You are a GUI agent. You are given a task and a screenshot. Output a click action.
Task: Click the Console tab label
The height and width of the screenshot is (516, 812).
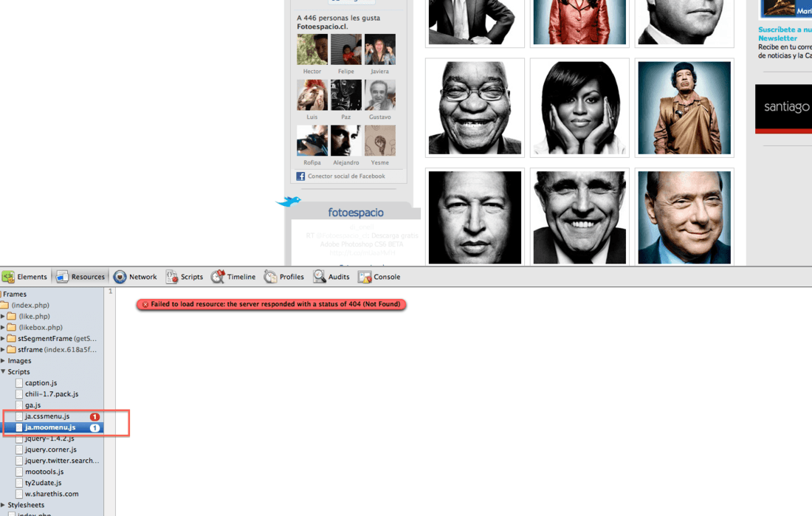387,277
